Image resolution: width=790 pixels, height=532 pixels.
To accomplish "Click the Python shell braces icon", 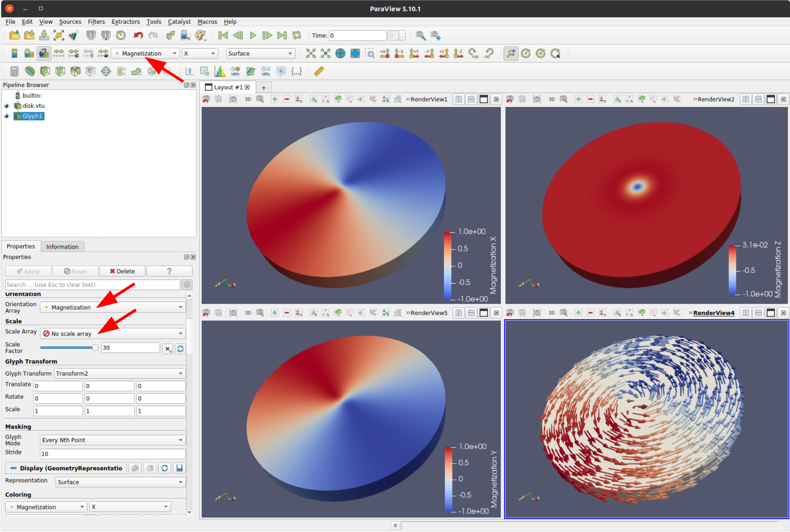I will 296,71.
